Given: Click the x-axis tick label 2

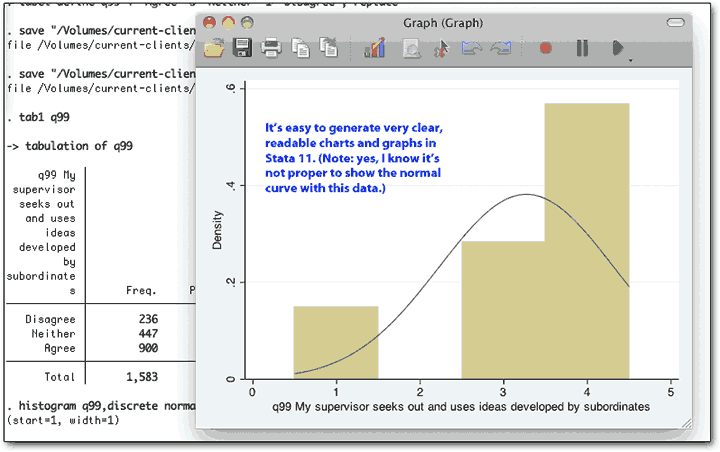Looking at the screenshot, I should click(420, 392).
